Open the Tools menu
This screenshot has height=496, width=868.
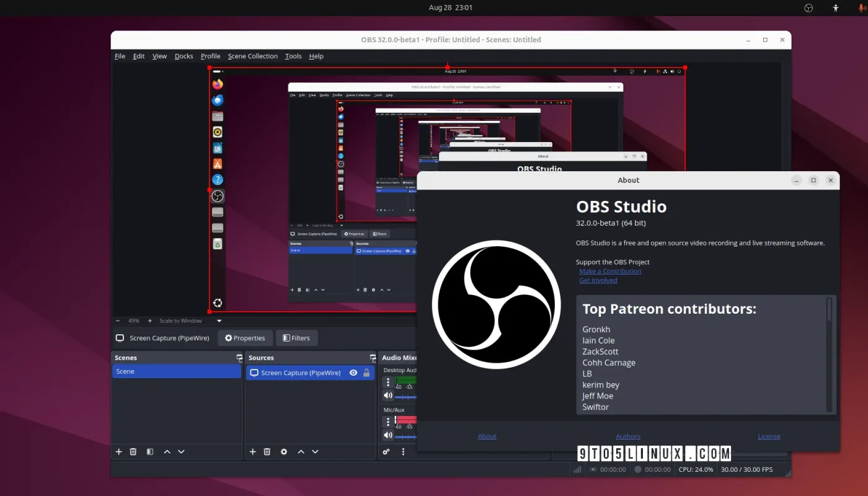point(293,56)
